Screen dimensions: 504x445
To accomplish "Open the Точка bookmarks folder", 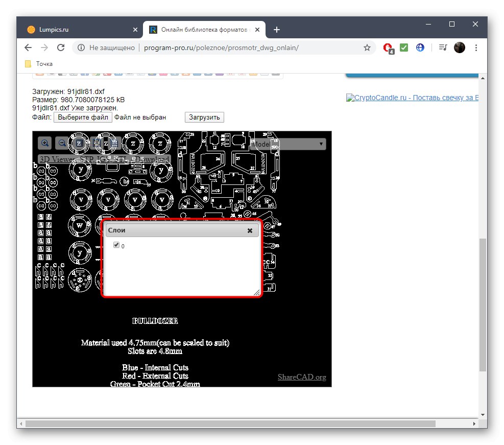I will (39, 64).
